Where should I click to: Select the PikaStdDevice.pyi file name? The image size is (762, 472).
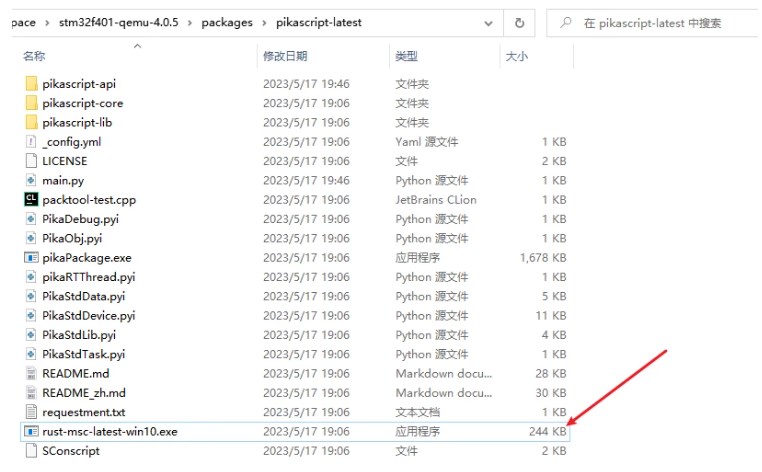[88, 315]
